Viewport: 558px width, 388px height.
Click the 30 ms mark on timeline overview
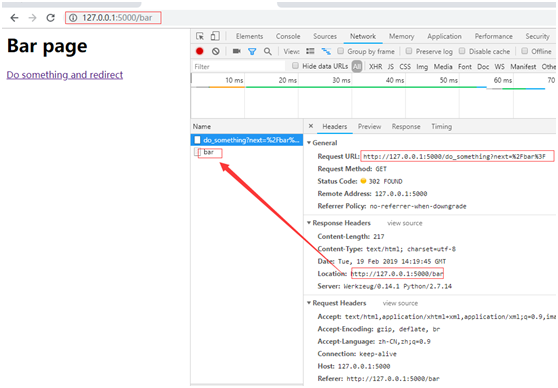pos(341,80)
